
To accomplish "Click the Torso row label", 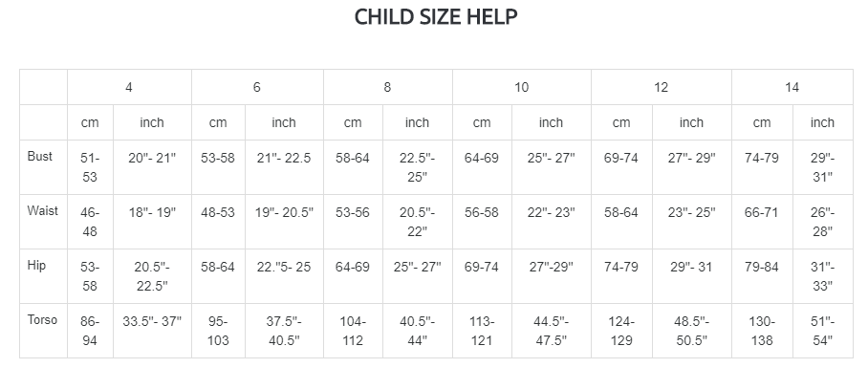I will [x=42, y=320].
